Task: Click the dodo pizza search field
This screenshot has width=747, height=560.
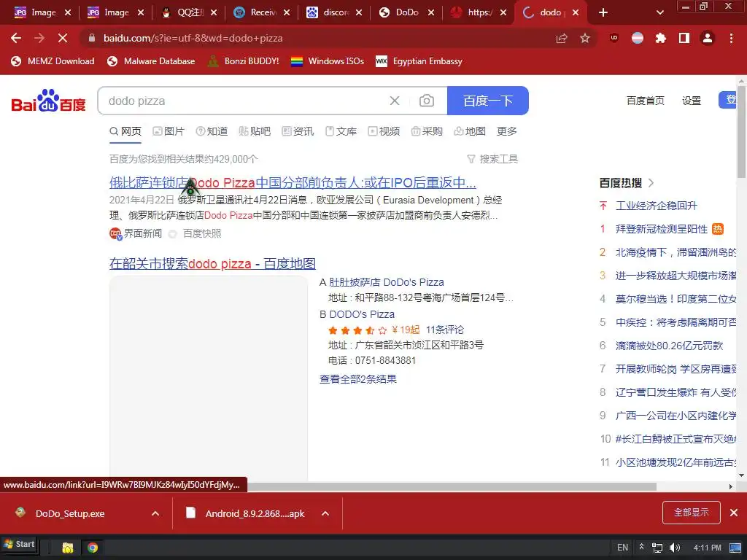Action: pos(243,101)
